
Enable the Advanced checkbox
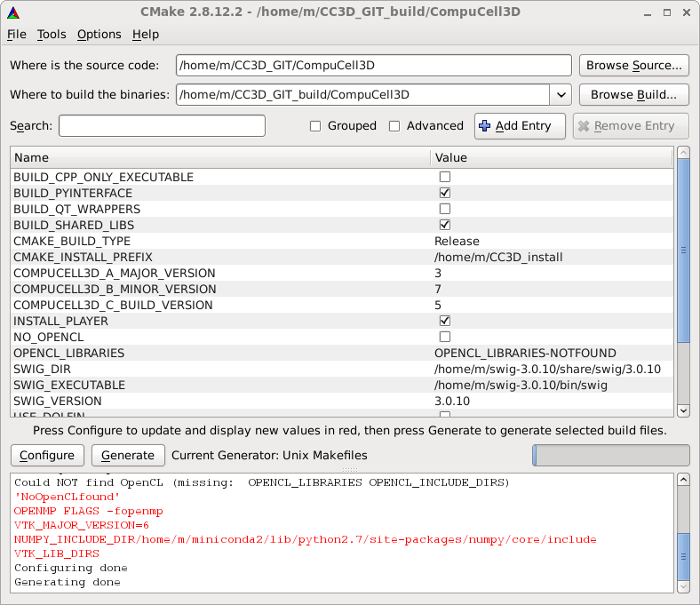point(394,126)
